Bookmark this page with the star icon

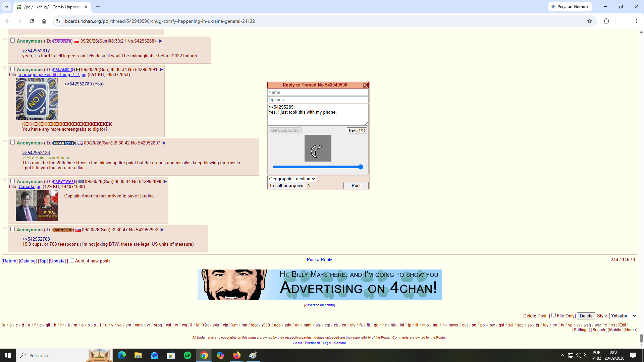point(589,21)
